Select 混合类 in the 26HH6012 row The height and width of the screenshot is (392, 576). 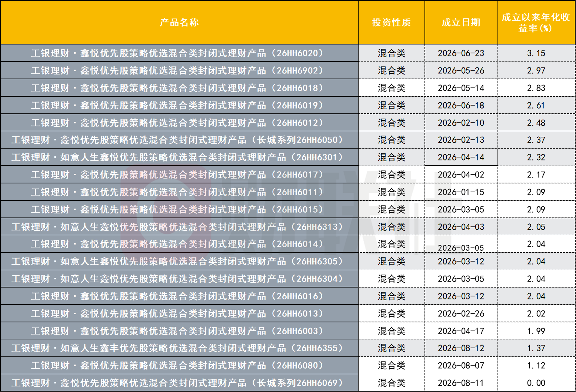tap(392, 123)
